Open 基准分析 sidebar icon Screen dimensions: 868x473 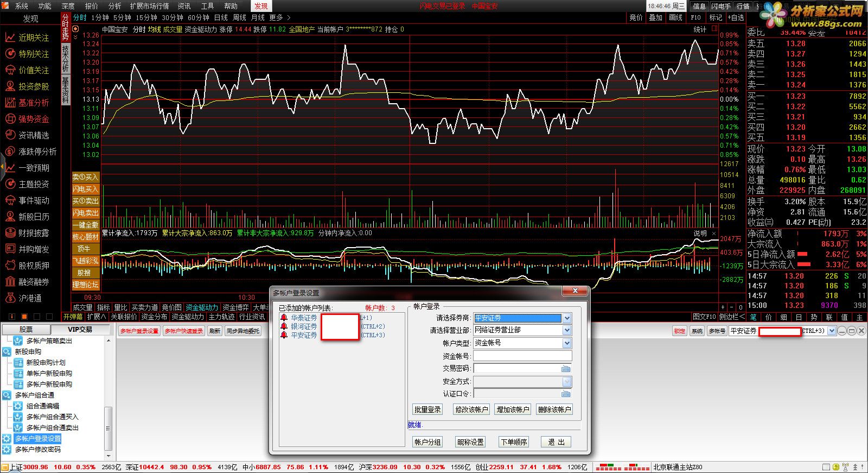point(10,103)
